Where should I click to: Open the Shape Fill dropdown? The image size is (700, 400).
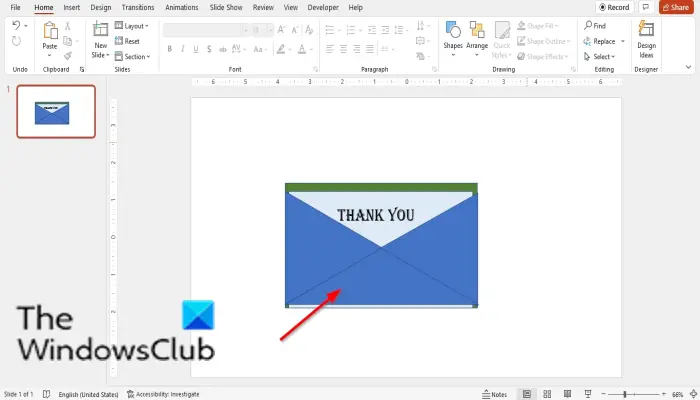click(538, 26)
